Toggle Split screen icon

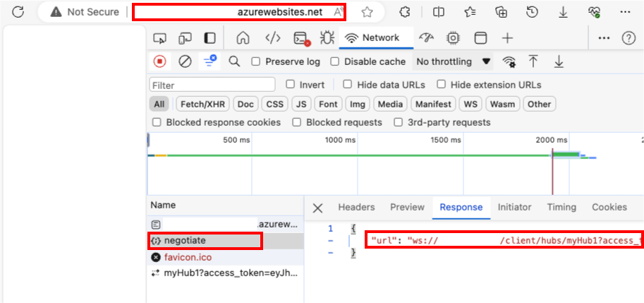[439, 12]
